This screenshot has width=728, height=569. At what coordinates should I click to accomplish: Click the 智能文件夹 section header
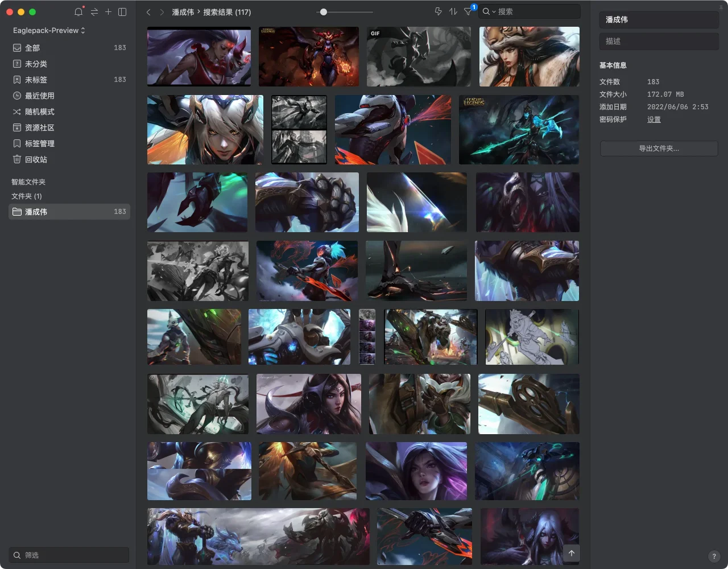pyautogui.click(x=28, y=182)
